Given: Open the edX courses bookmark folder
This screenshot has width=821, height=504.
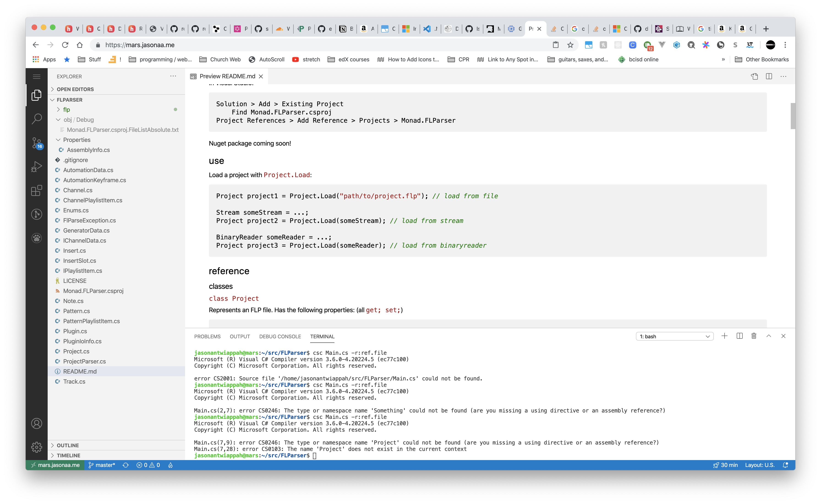Looking at the screenshot, I should 348,59.
